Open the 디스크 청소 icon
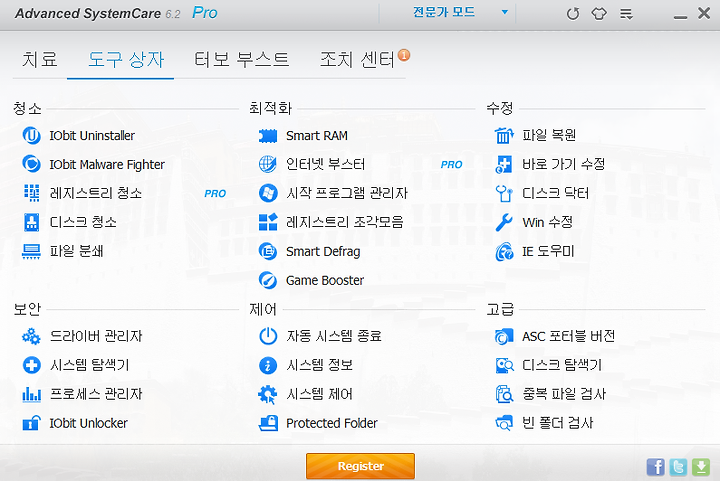 tap(31, 222)
